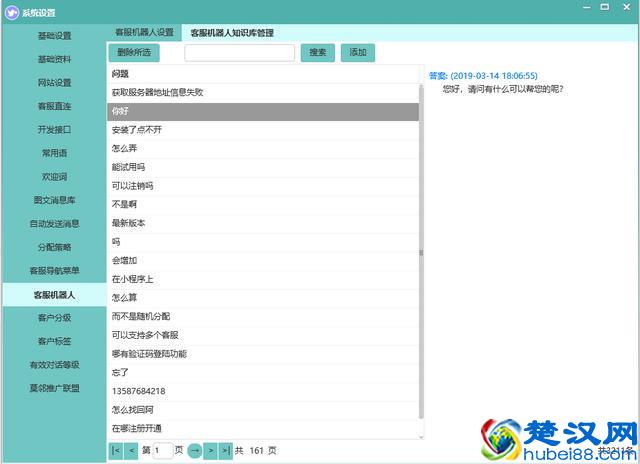Select question 怎么弄
The height and width of the screenshot is (464, 640).
(x=263, y=149)
